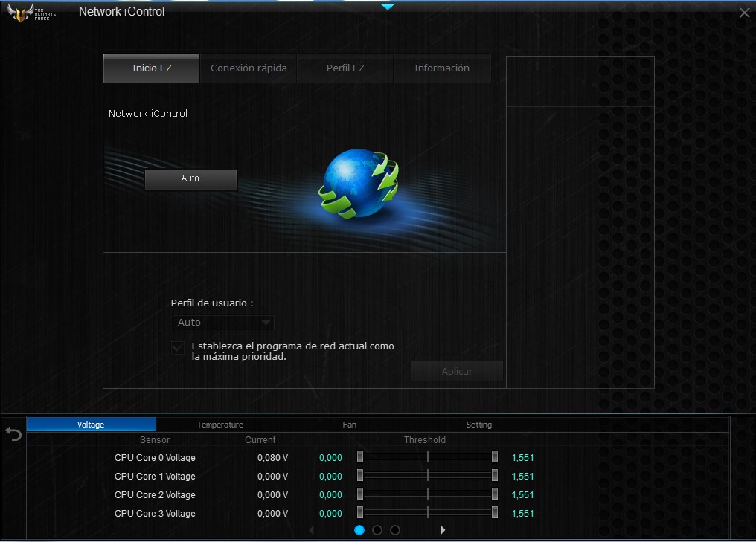The width and height of the screenshot is (756, 542).
Task: Click CPU Core 3 lower threshold handle
Action: click(x=360, y=513)
